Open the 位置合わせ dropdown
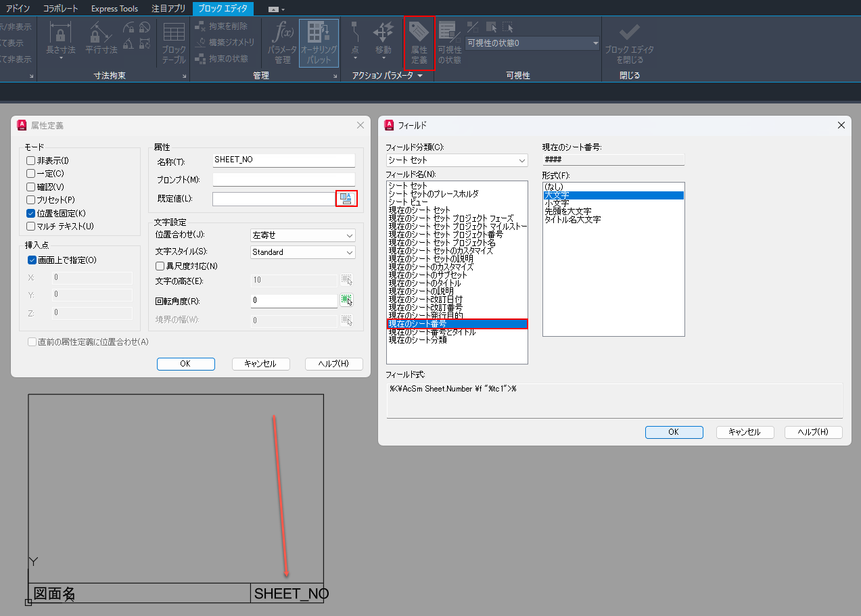The height and width of the screenshot is (616, 861). pyautogui.click(x=302, y=235)
